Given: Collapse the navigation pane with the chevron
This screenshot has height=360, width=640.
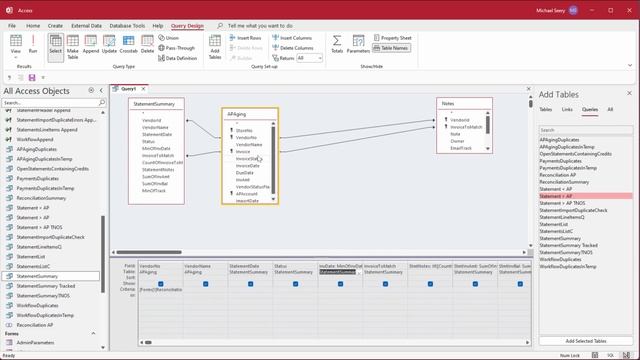Looking at the screenshot, I should click(x=101, y=90).
